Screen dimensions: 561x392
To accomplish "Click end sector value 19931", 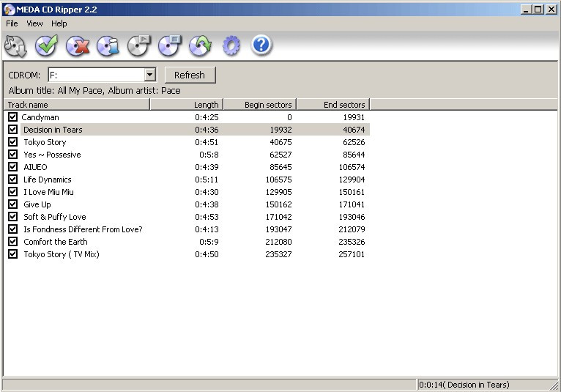I will coord(354,117).
